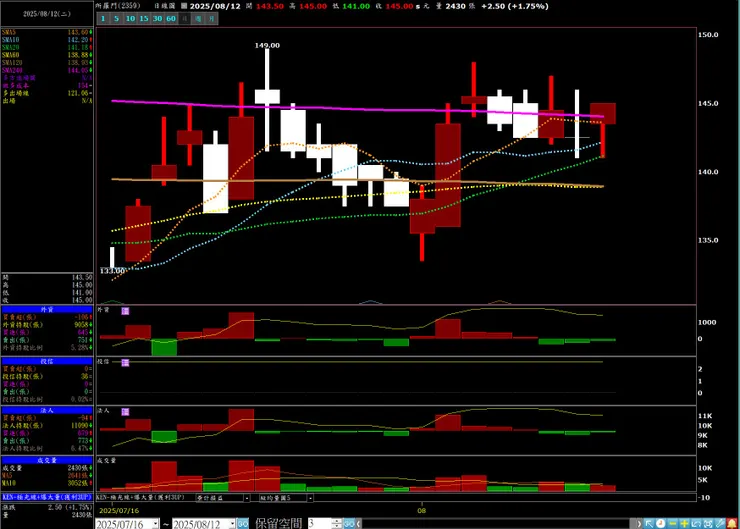Viewport: 740px width, 529px height.
Task: Select the 5-minute timeframe button
Action: 117,18
